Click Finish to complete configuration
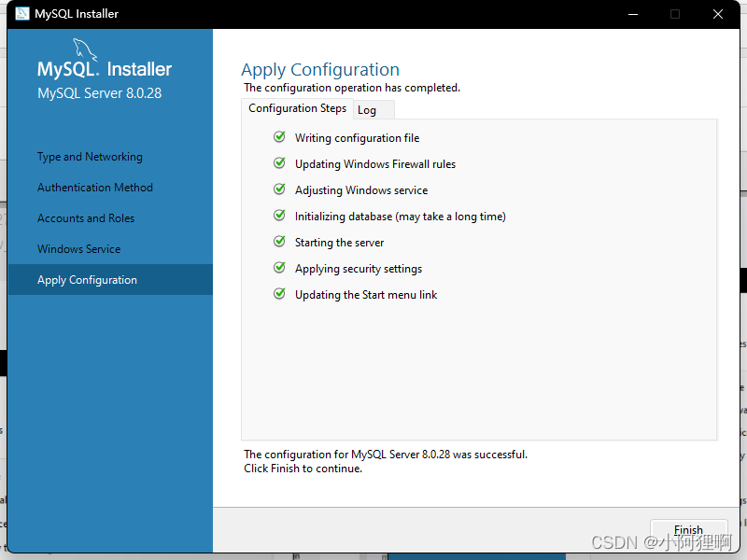This screenshot has width=747, height=560. (688, 530)
